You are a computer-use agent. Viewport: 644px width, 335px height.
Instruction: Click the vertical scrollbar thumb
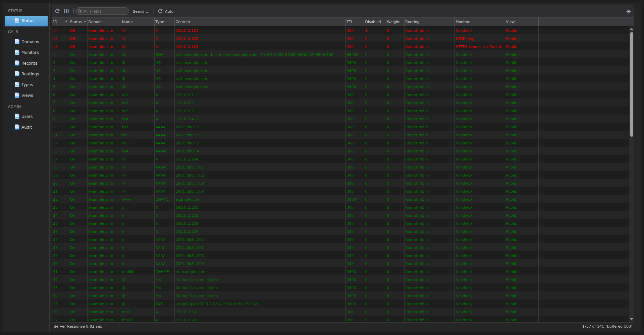tap(632, 84)
